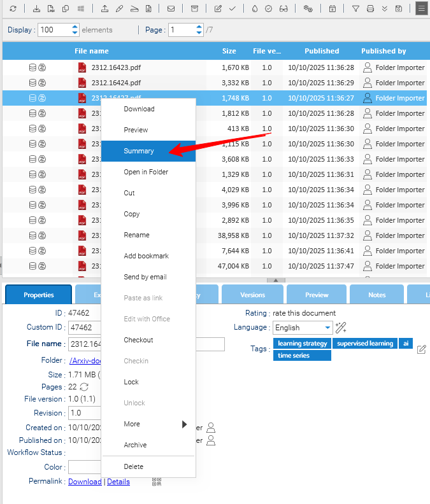Image resolution: width=430 pixels, height=504 pixels.
Task: Click the envelope send-by-email toolbar icon
Action: click(x=171, y=9)
